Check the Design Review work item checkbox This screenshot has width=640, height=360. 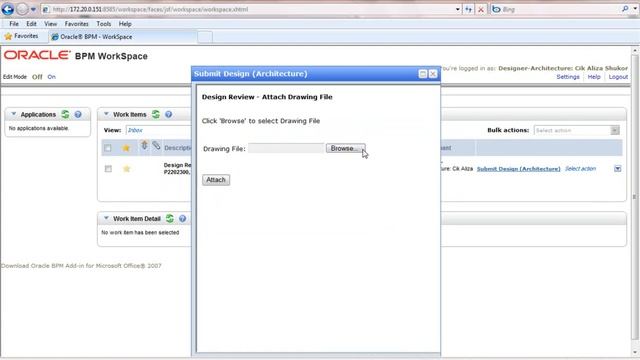pos(108,169)
